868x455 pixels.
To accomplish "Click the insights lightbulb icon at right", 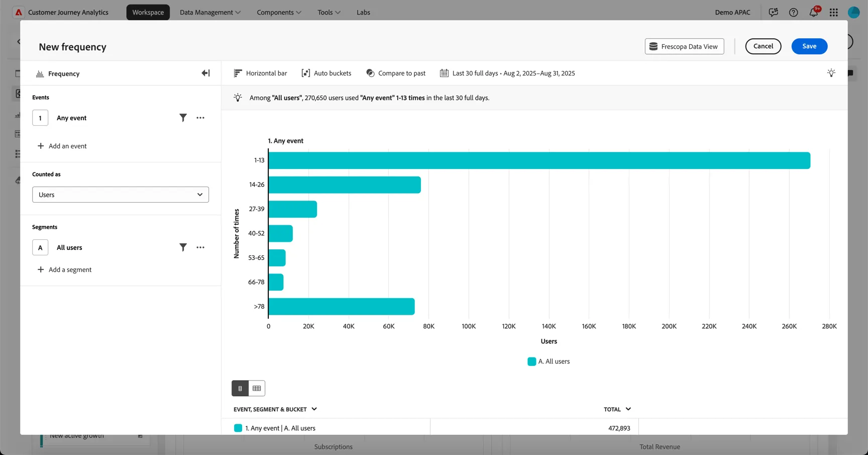I will (831, 73).
